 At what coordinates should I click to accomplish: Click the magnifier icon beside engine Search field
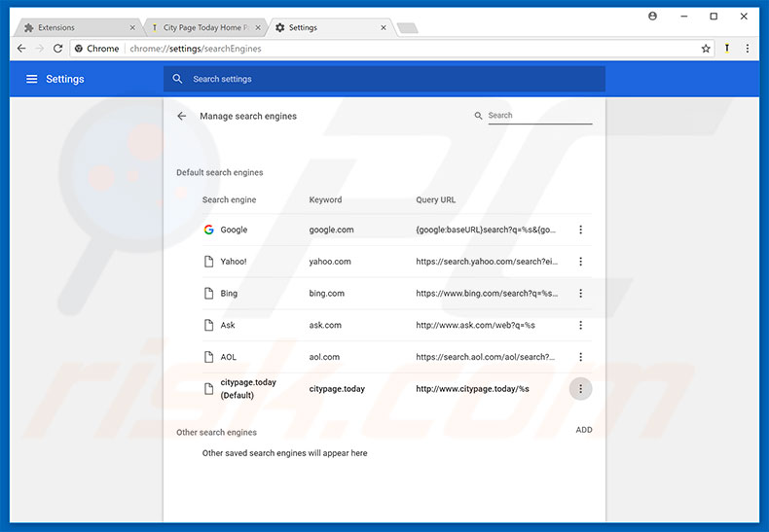(478, 116)
